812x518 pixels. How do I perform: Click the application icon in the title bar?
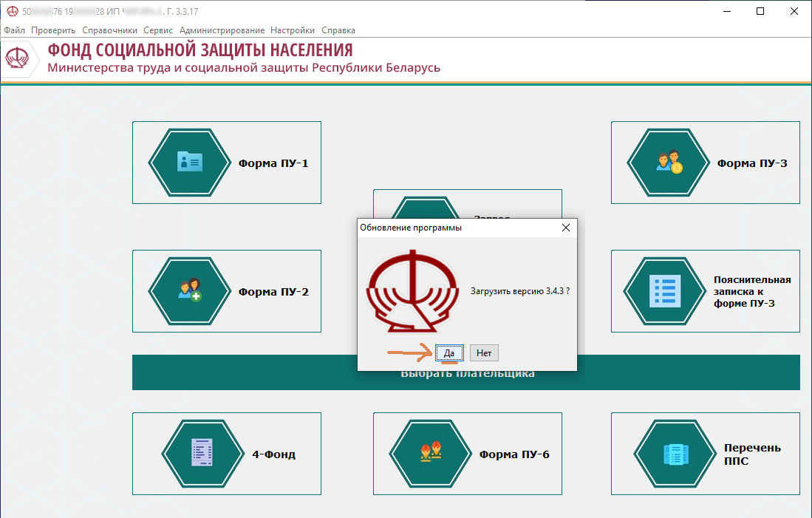coord(12,11)
